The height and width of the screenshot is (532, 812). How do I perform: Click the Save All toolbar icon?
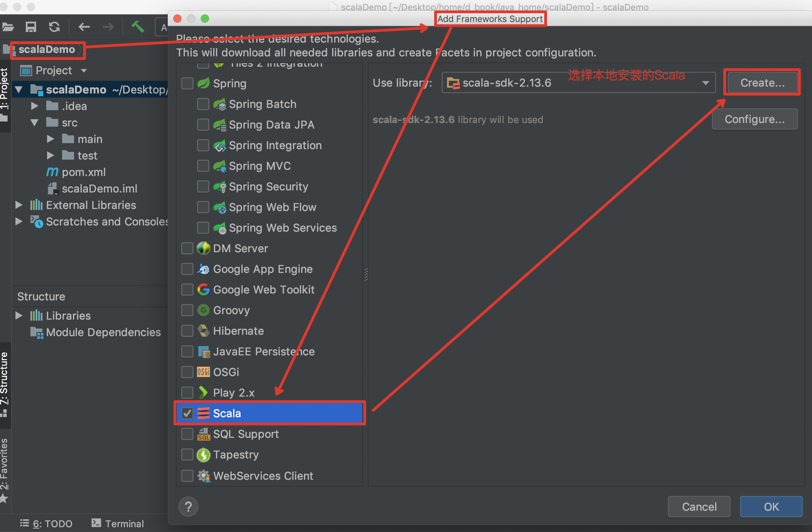[x=31, y=27]
